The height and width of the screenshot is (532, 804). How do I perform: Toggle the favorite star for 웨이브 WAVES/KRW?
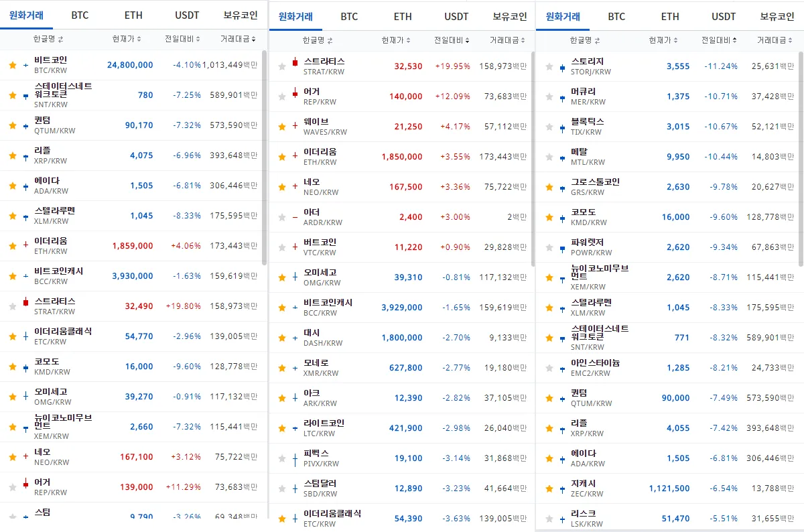click(281, 126)
